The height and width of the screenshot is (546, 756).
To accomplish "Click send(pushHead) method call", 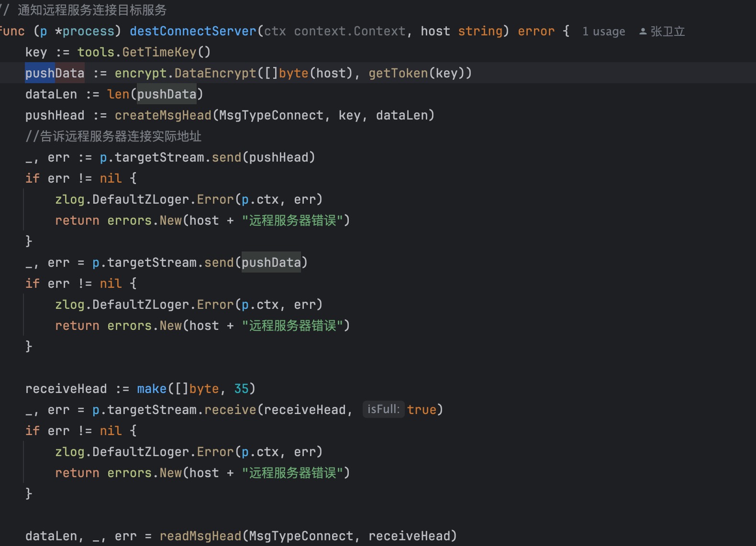I will [264, 157].
